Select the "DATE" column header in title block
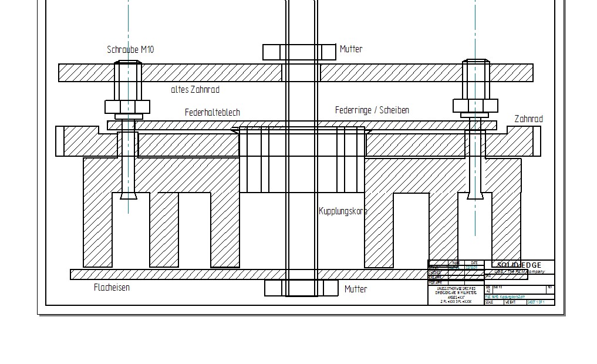Image resolution: width=597 pixels, height=364 pixels. [x=474, y=262]
